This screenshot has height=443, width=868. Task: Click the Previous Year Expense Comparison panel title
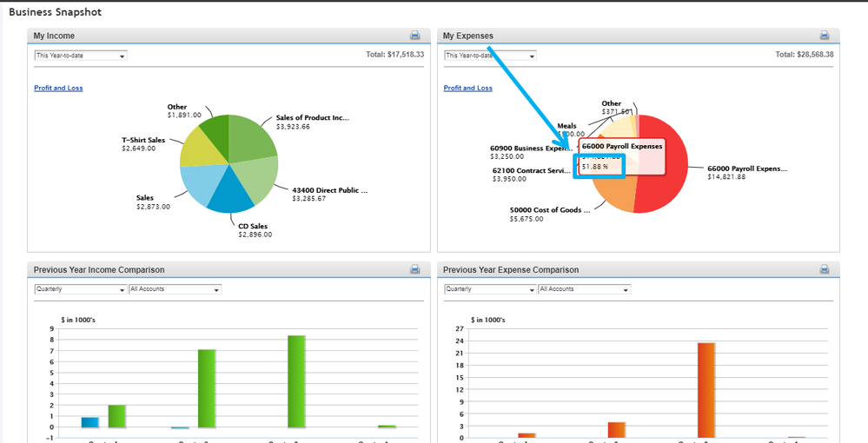coord(511,269)
